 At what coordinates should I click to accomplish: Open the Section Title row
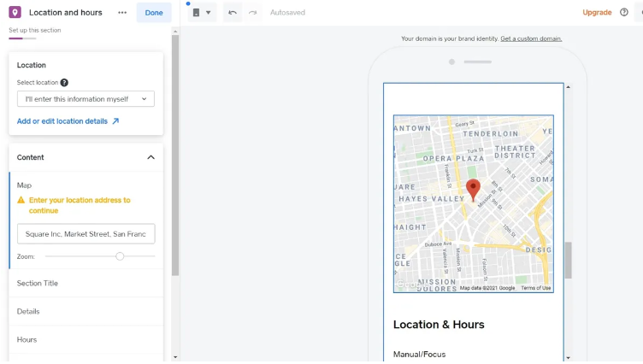tap(86, 283)
